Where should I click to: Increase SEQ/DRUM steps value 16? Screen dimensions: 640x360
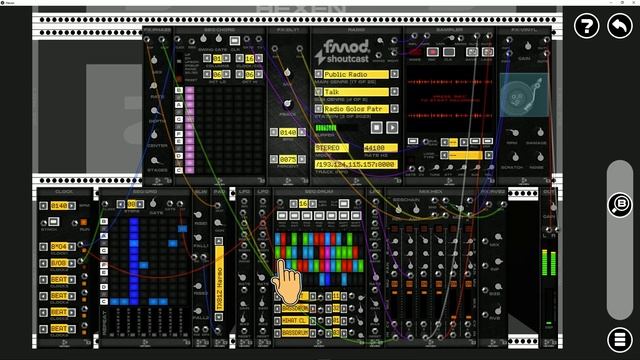click(313, 204)
